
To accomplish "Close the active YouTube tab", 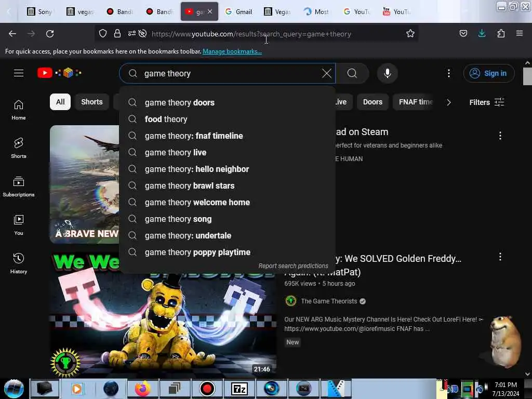I will 210,11.
